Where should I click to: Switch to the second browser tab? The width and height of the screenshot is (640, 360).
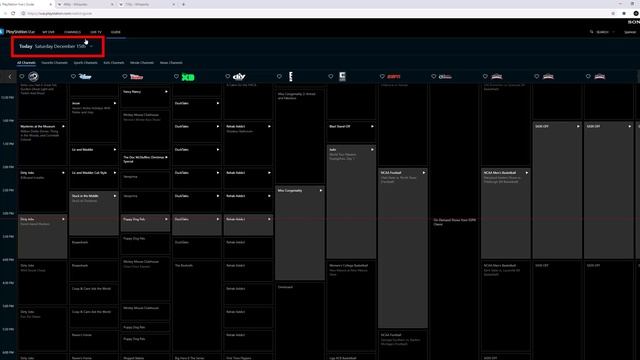point(86,4)
